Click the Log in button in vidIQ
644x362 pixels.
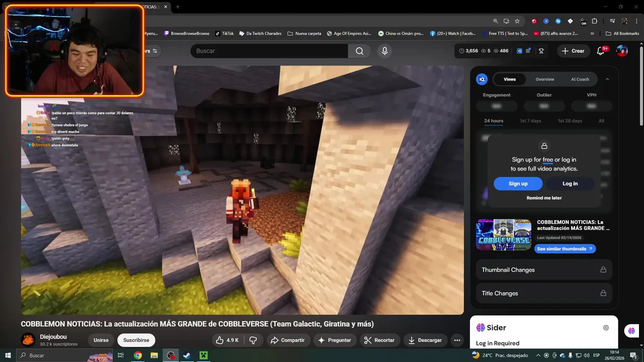click(x=570, y=184)
